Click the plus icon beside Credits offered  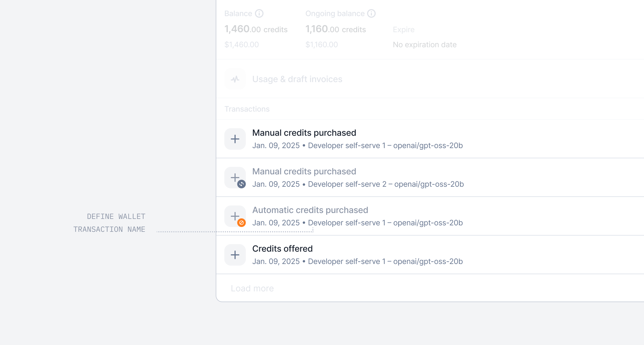point(235,255)
